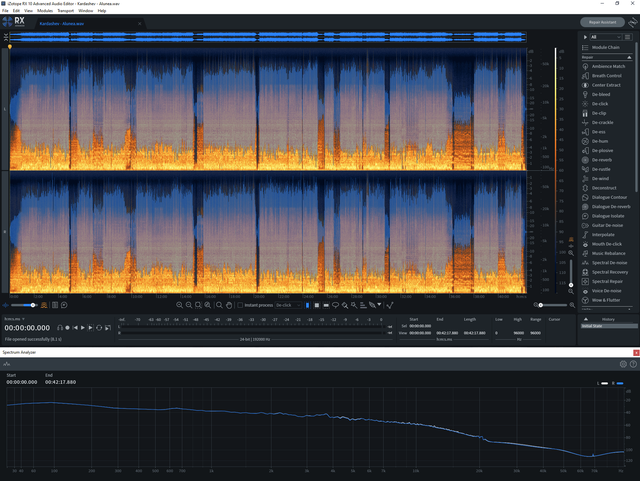Screen dimensions: 640x481
Task: Open the De-wind module
Action: click(x=596, y=178)
